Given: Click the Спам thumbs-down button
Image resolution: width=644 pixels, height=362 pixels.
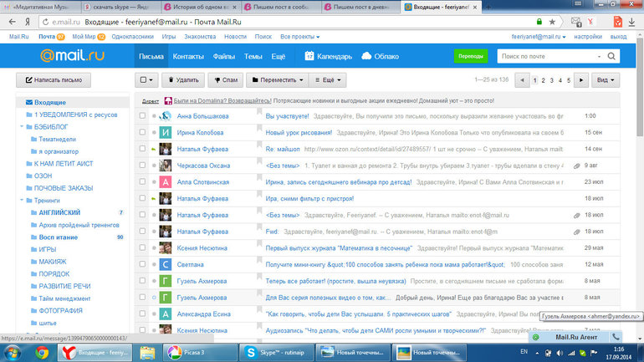Looking at the screenshot, I should pyautogui.click(x=222, y=80).
